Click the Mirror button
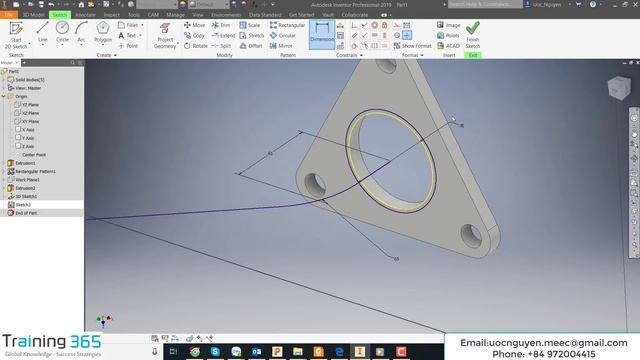The height and width of the screenshot is (360, 640). [x=281, y=46]
